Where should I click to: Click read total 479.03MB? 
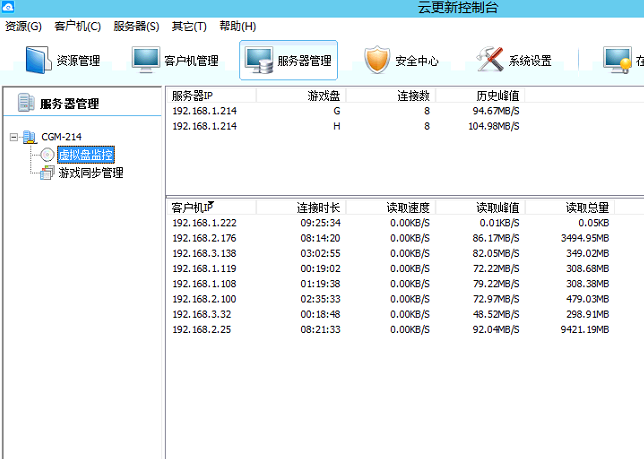pos(587,299)
